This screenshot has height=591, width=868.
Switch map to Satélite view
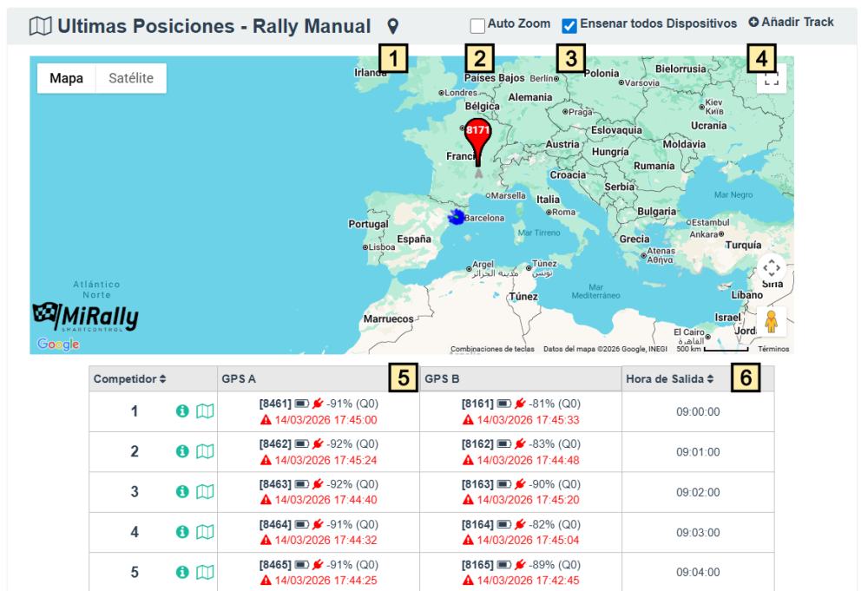(131, 78)
